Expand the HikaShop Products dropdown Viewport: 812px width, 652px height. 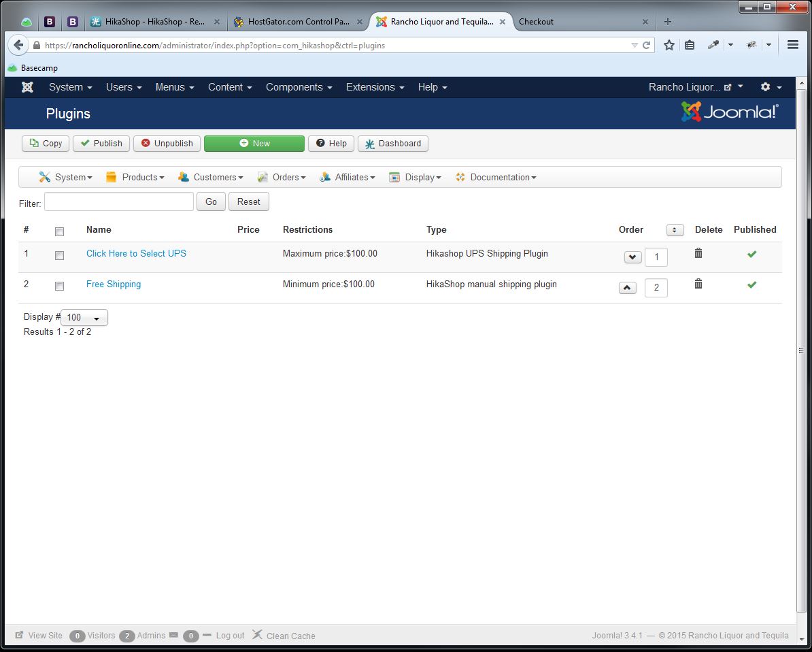[135, 177]
